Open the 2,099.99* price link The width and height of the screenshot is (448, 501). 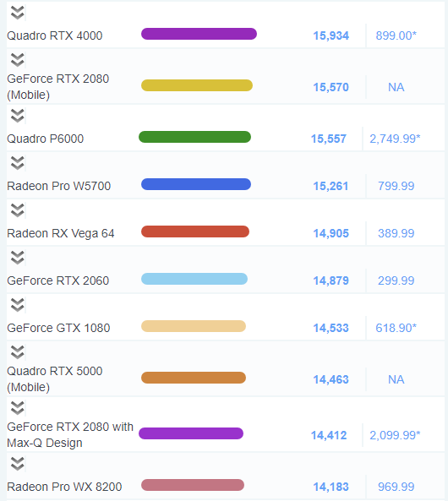coord(395,435)
